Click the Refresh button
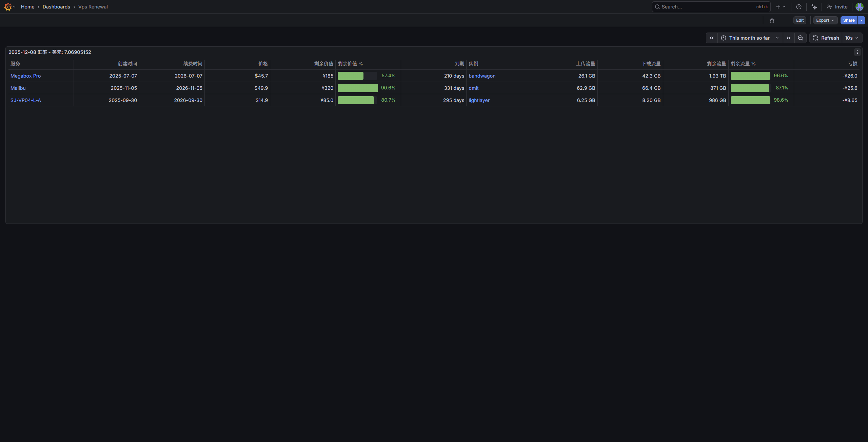Screen dimensions: 868x442 click(826, 38)
